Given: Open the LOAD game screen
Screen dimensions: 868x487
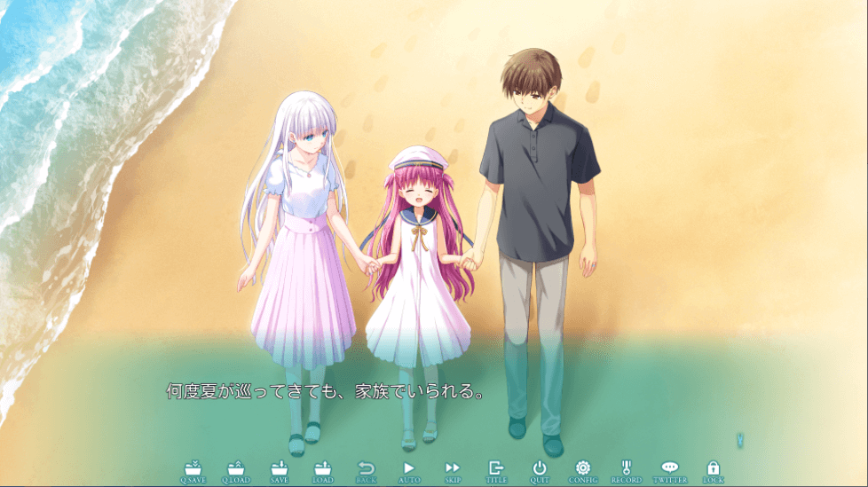Looking at the screenshot, I should [x=323, y=471].
